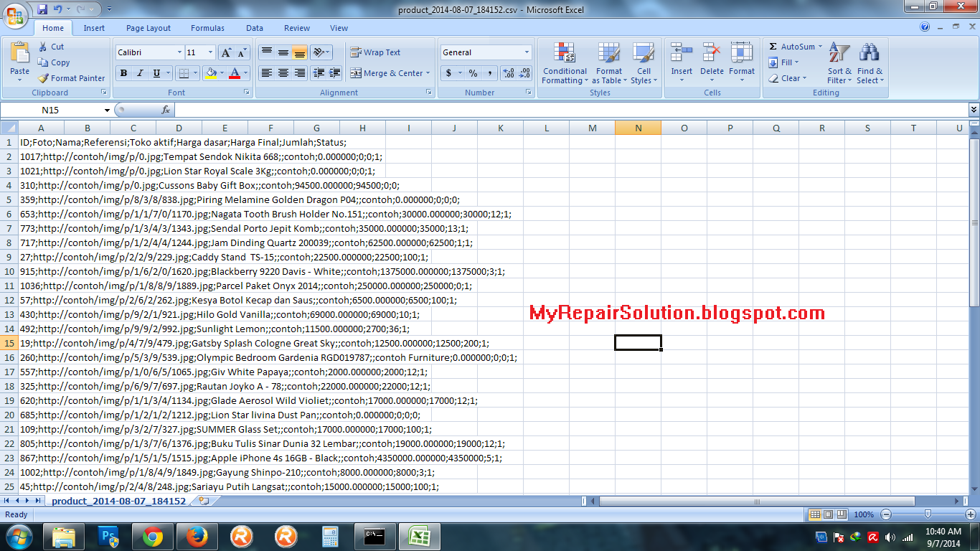Center text horizontally in cell
980x551 pixels.
pos(283,73)
